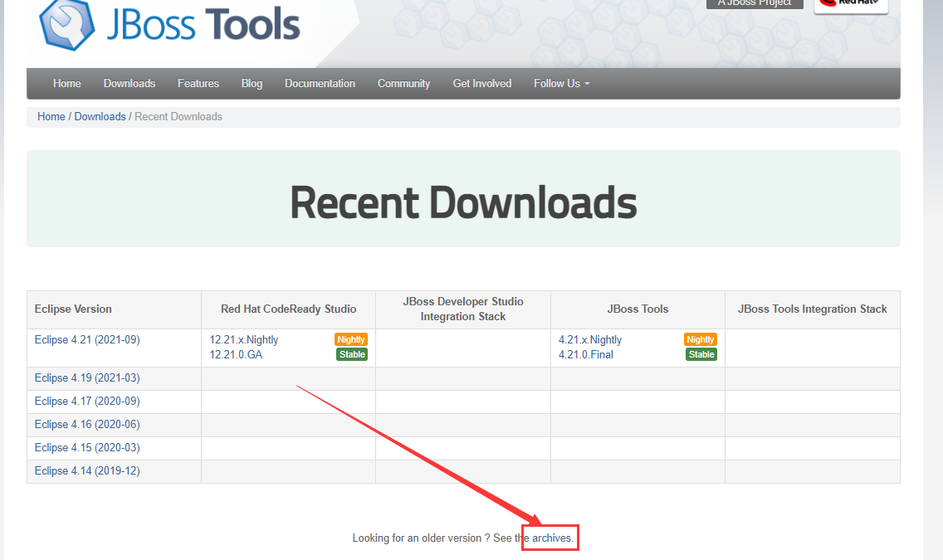943x560 pixels.
Task: Open Eclipse 4.21 (2021-09) link
Action: click(87, 340)
